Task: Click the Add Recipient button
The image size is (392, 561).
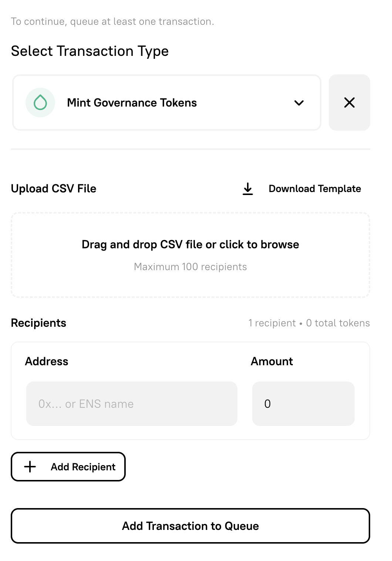Action: 68,467
